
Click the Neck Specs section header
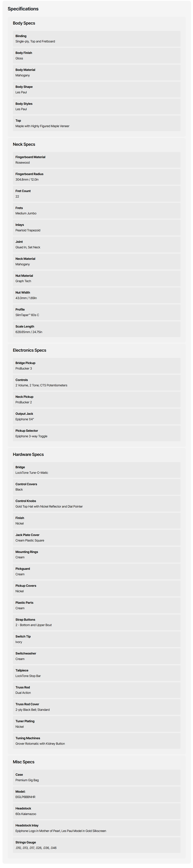coord(24,144)
